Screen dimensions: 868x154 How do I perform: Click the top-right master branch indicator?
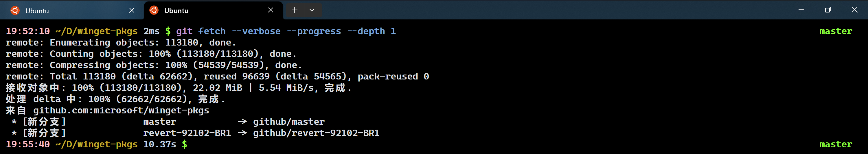(x=836, y=31)
